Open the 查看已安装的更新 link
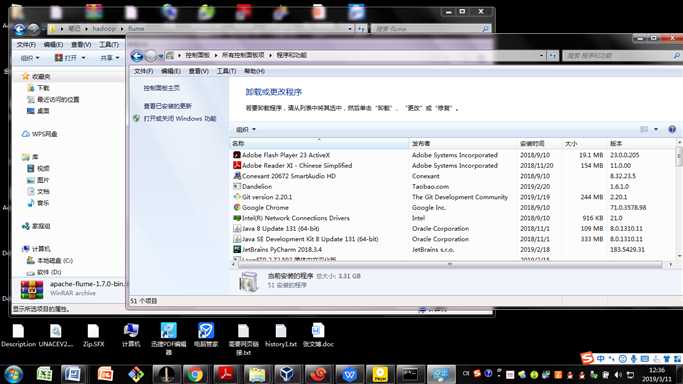Image resolution: width=683 pixels, height=384 pixels. (x=168, y=106)
